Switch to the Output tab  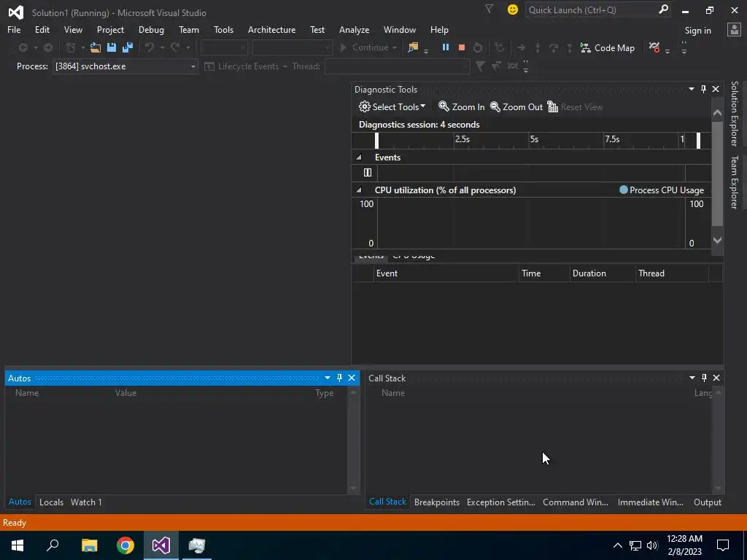pyautogui.click(x=708, y=502)
